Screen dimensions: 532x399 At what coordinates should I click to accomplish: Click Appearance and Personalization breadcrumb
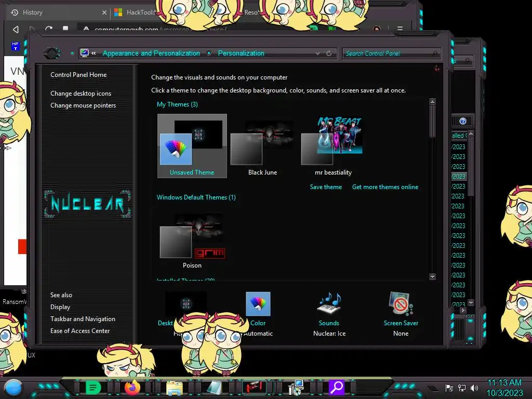pyautogui.click(x=151, y=54)
